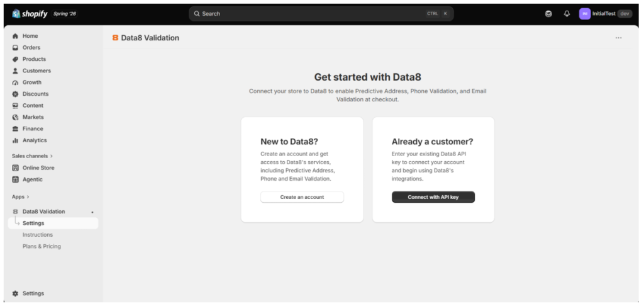The width and height of the screenshot is (644, 306).
Task: Expand the Sales channels chevron
Action: (52, 156)
